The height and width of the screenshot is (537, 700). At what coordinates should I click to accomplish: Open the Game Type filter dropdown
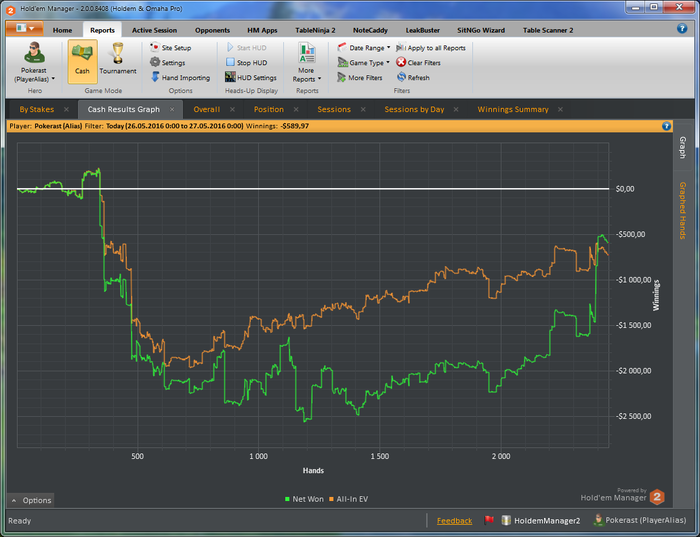coord(364,62)
